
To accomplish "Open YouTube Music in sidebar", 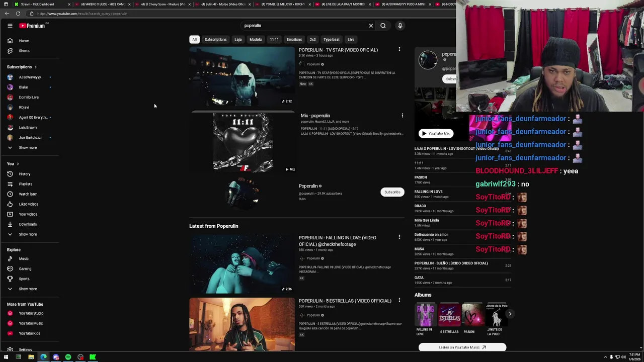I will point(30,323).
